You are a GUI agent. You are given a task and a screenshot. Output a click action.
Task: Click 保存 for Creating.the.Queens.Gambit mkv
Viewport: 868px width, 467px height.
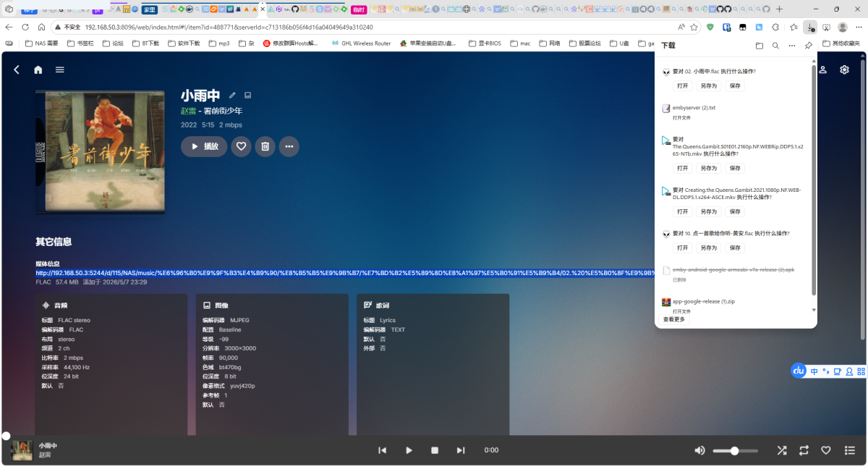click(735, 211)
